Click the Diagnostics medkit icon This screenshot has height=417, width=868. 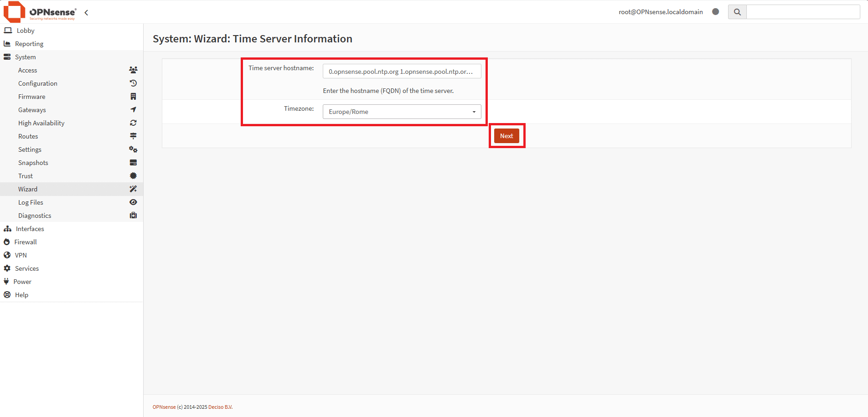tap(133, 216)
